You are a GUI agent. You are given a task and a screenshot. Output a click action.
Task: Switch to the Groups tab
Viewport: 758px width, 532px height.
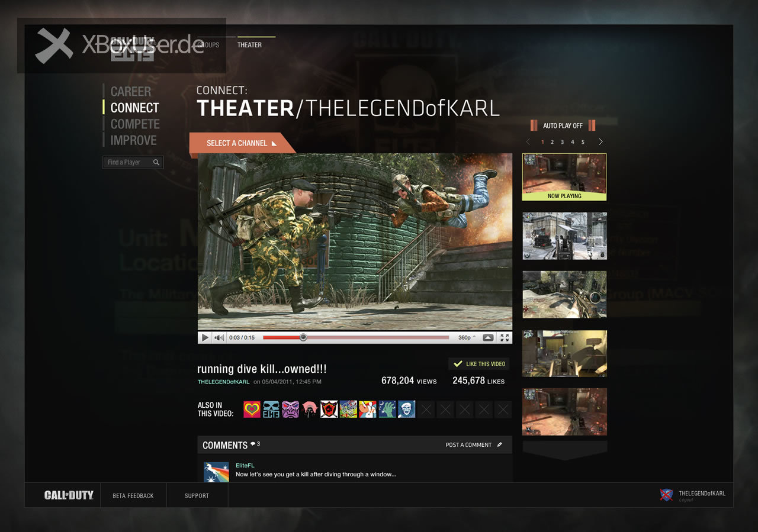[208, 45]
